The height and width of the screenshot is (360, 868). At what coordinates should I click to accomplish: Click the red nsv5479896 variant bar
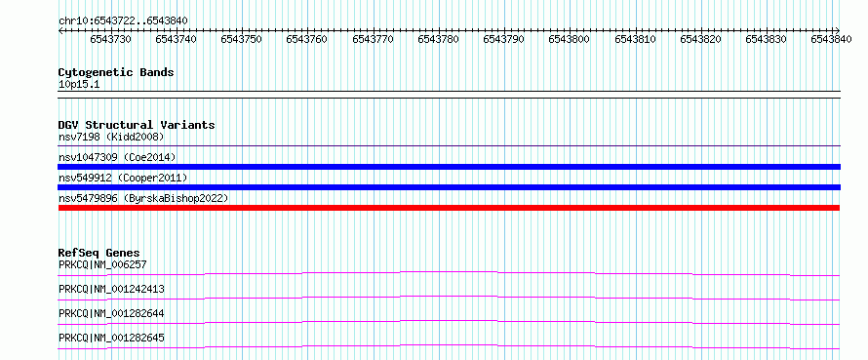tap(449, 208)
